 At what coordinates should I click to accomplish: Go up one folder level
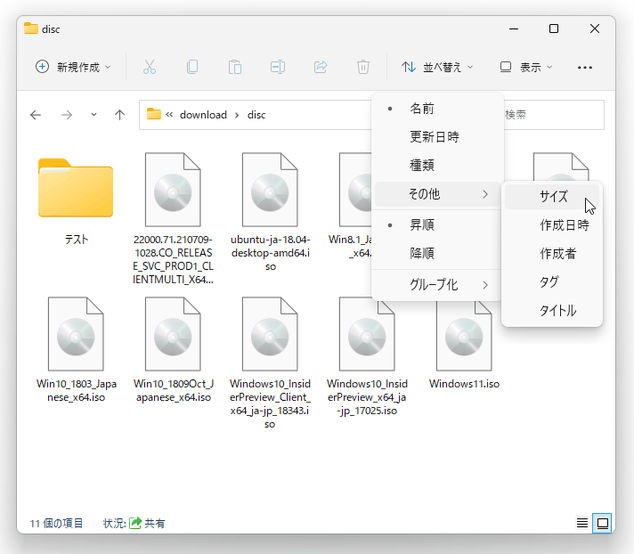119,115
